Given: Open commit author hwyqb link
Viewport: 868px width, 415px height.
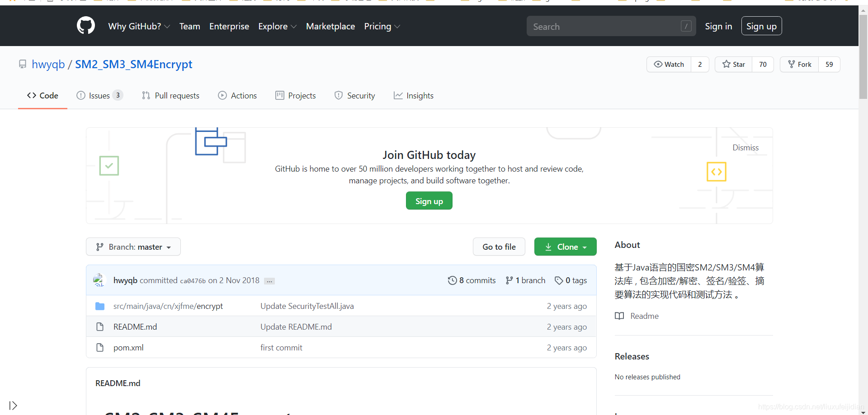Looking at the screenshot, I should [x=125, y=280].
